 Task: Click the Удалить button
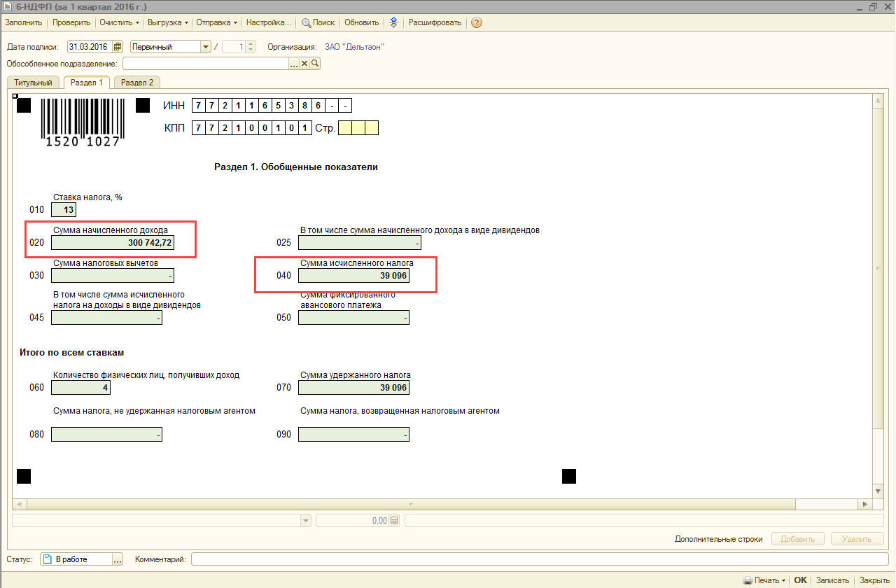click(857, 539)
